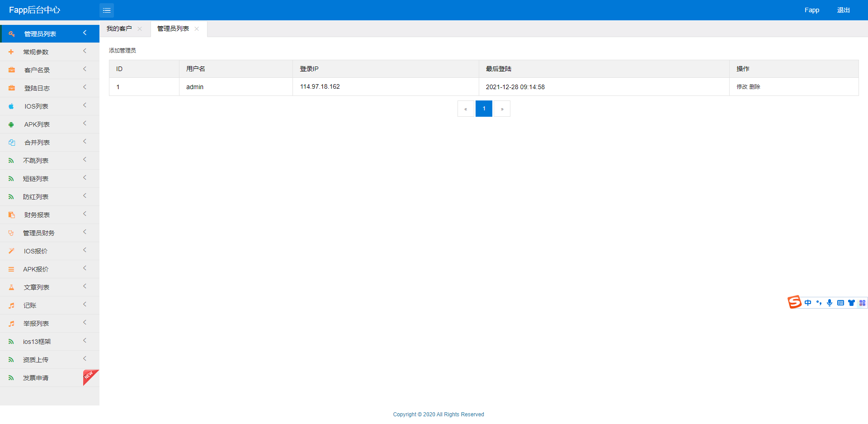868x424 pixels.
Task: Click 退出 to log out
Action: tap(843, 10)
